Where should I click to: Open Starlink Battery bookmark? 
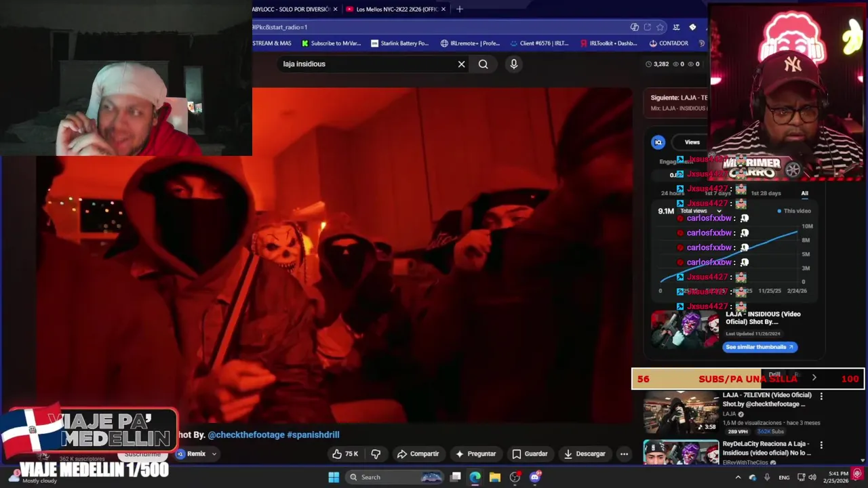[399, 43]
